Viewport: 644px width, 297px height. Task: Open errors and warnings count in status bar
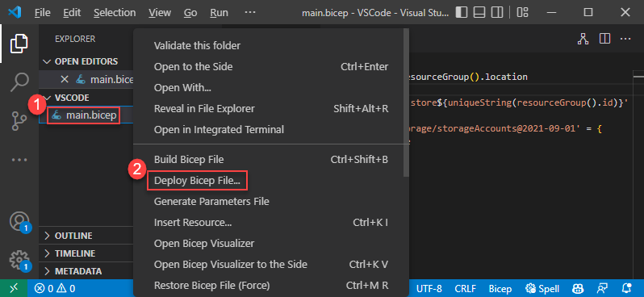[55, 288]
